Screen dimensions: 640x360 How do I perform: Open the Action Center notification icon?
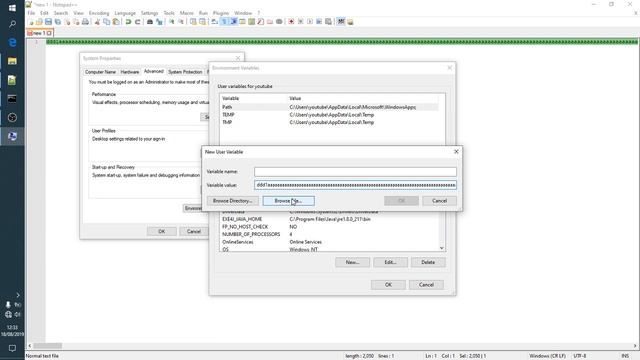12,348
